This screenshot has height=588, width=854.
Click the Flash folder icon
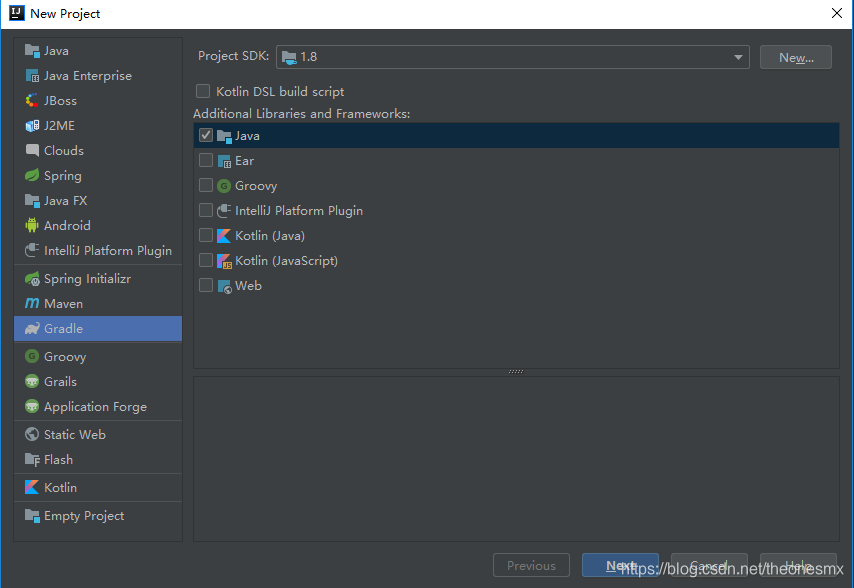coord(32,460)
